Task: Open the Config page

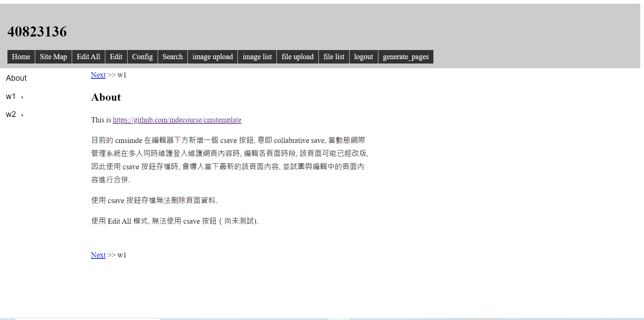Action: (142, 57)
